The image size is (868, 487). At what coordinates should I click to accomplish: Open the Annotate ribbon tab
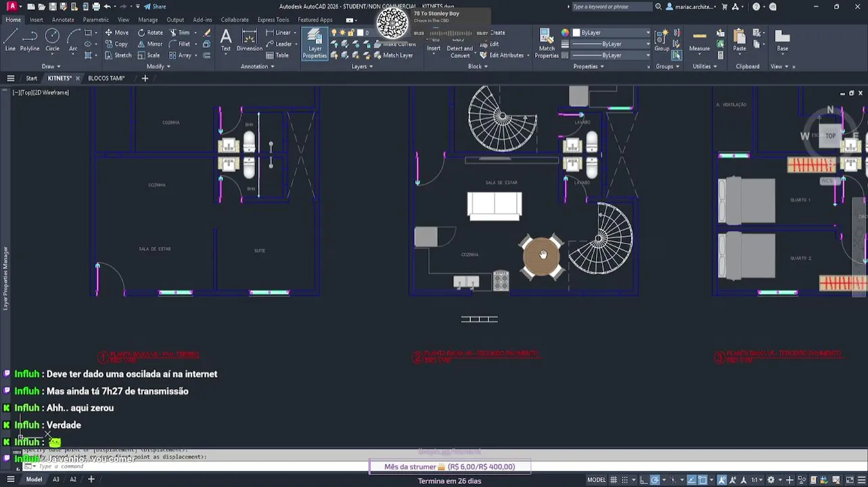coord(63,20)
